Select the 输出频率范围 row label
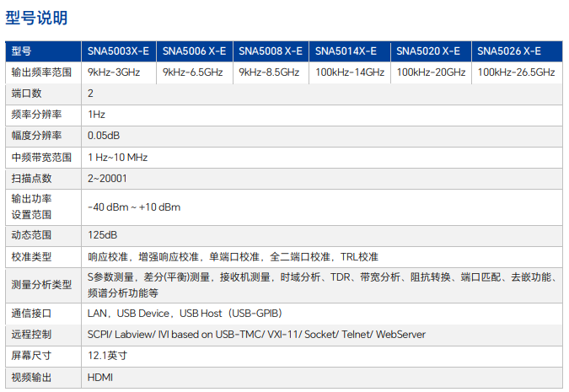Screen dimensions: 569x392 coord(37,72)
